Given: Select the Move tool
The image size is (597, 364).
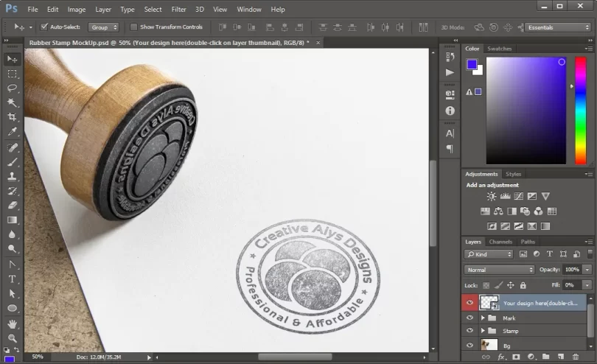Looking at the screenshot, I should coord(13,59).
